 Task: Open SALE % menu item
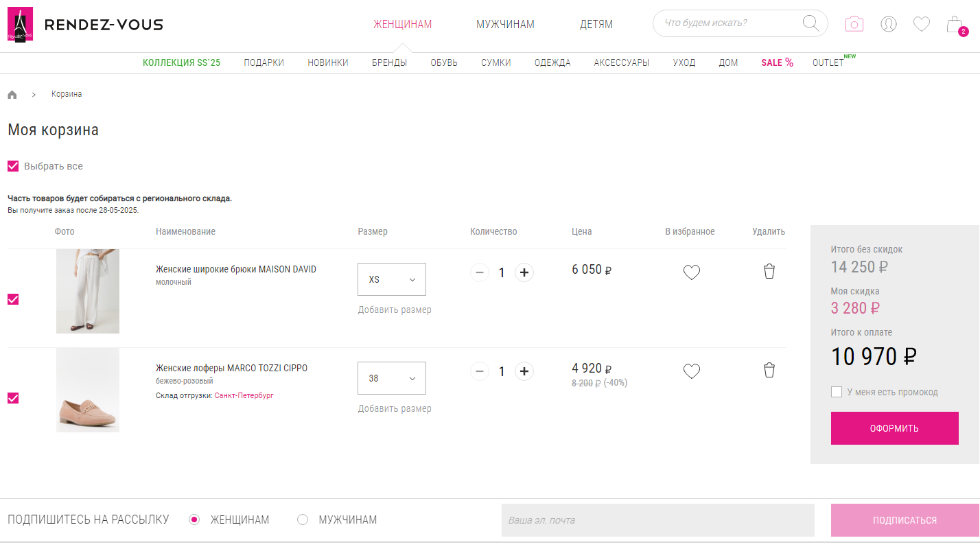tap(778, 62)
